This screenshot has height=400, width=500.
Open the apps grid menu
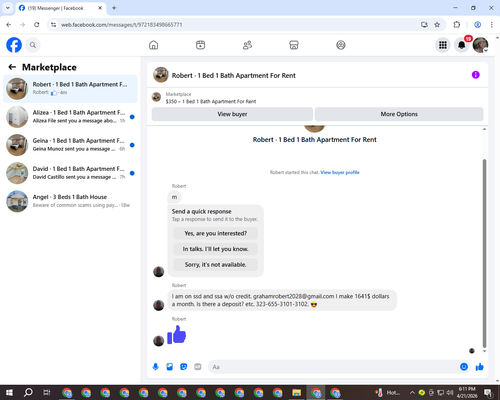(x=443, y=45)
